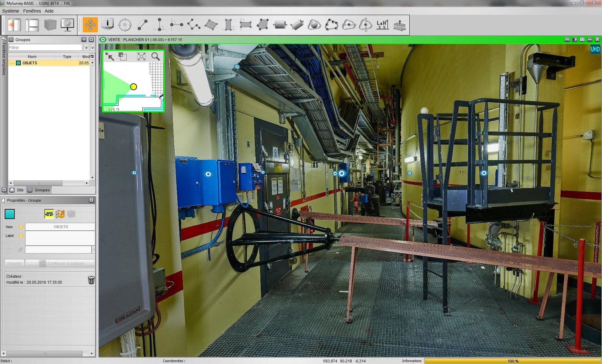
Task: Select the L&H measurement tool
Action: click(x=382, y=25)
